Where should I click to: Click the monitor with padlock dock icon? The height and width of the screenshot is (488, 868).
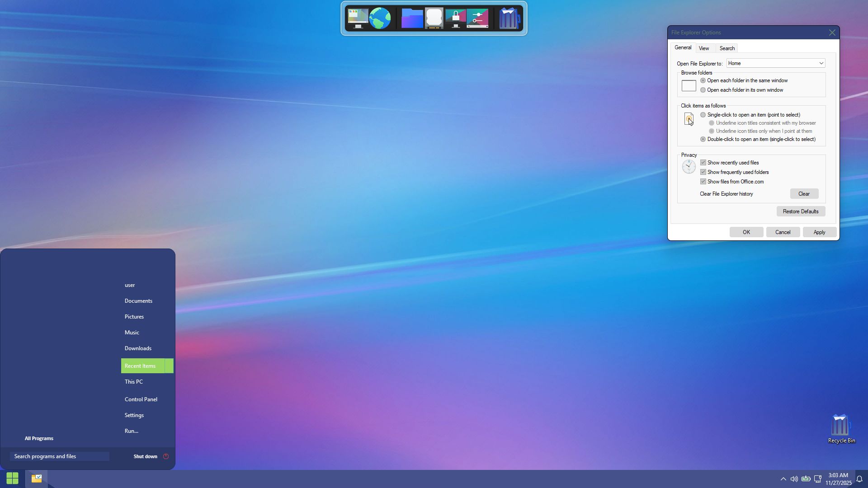coord(456,19)
